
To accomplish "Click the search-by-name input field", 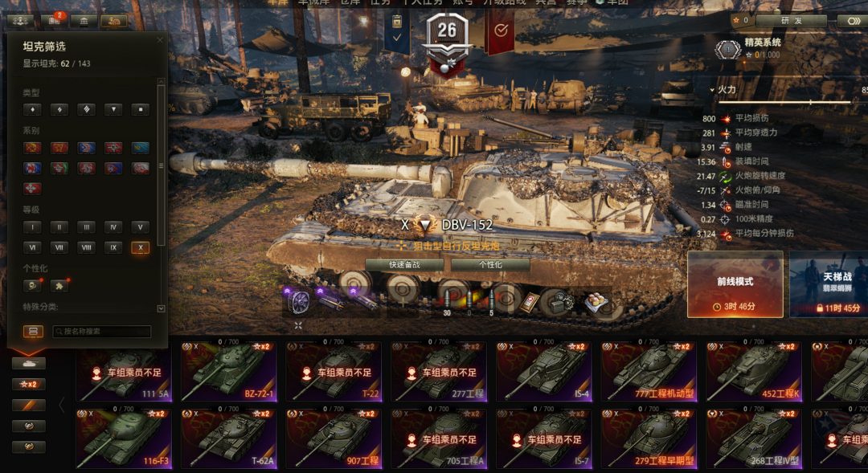I will coord(102,332).
